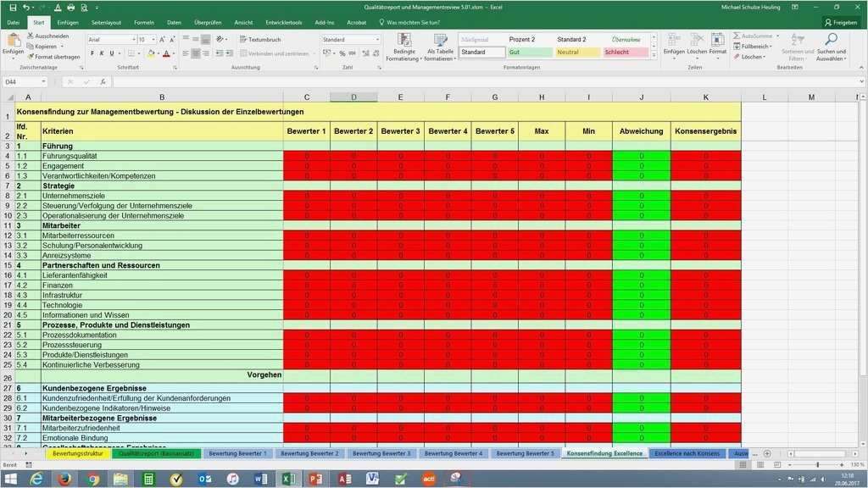Switch to Formeln ribbon tab
Image resolution: width=868 pixels, height=488 pixels.
(x=144, y=23)
